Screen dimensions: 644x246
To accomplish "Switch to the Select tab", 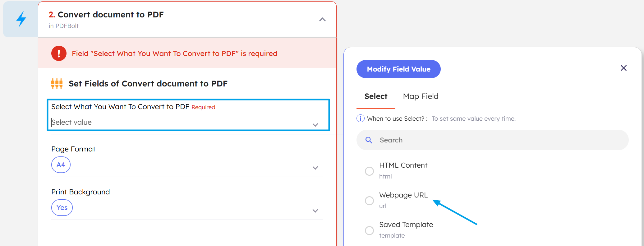I will tap(376, 96).
